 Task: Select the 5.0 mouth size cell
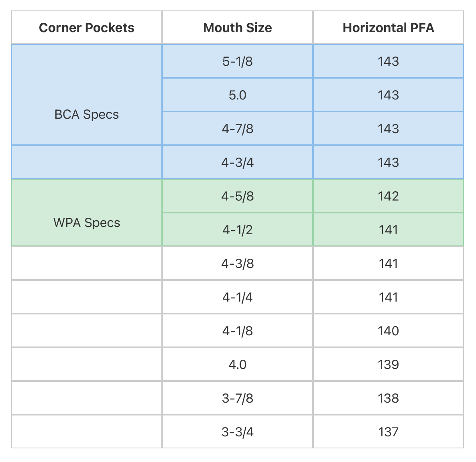point(238,95)
